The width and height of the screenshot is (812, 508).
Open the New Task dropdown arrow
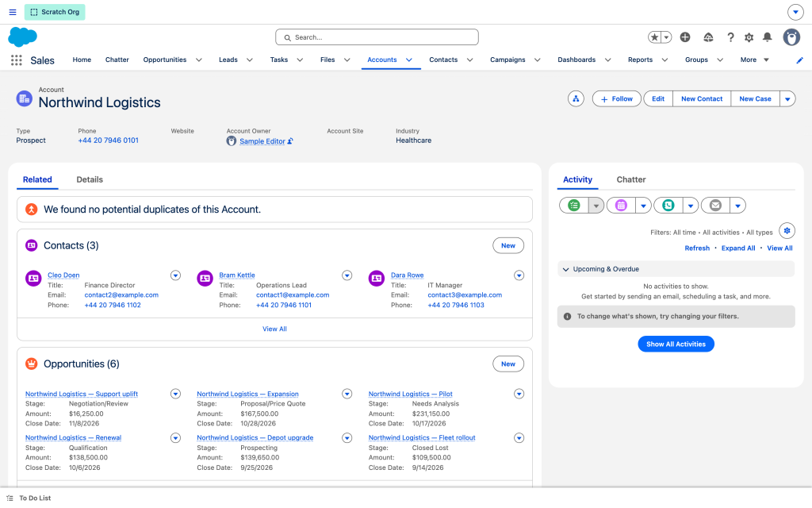[x=596, y=206]
